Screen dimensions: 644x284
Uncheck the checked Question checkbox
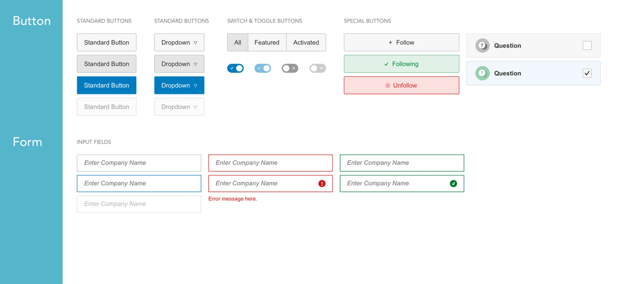click(x=587, y=73)
